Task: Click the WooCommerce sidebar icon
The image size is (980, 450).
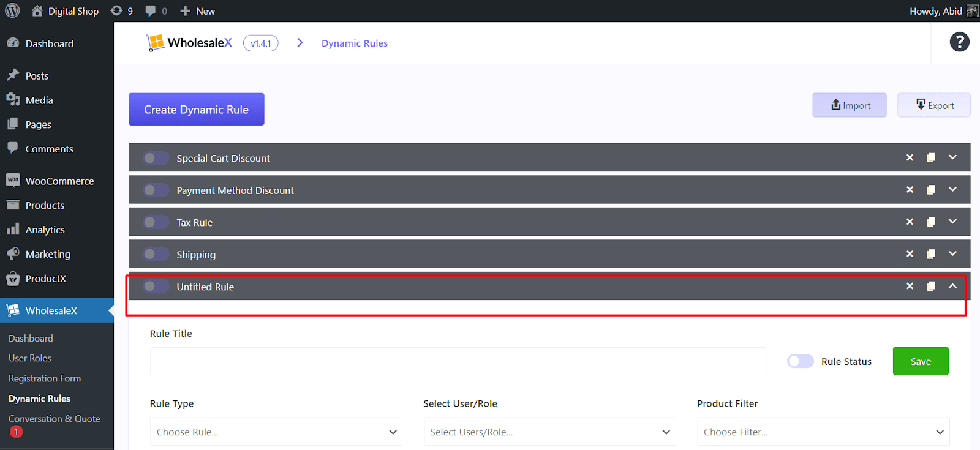Action: pos(13,180)
